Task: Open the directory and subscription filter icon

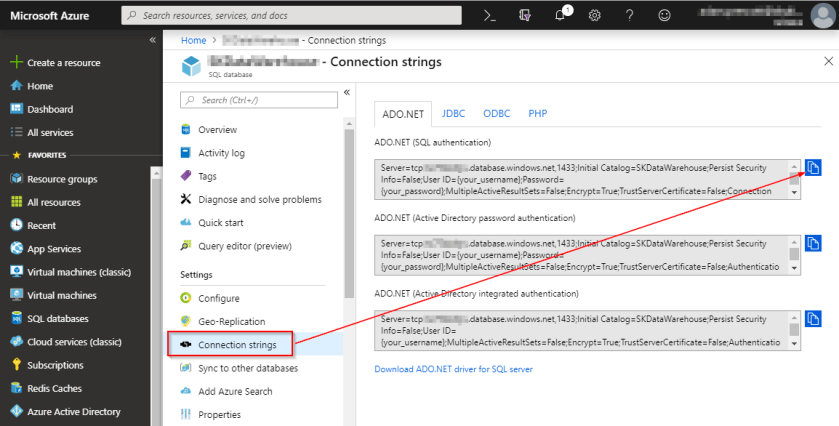Action: tap(525, 16)
